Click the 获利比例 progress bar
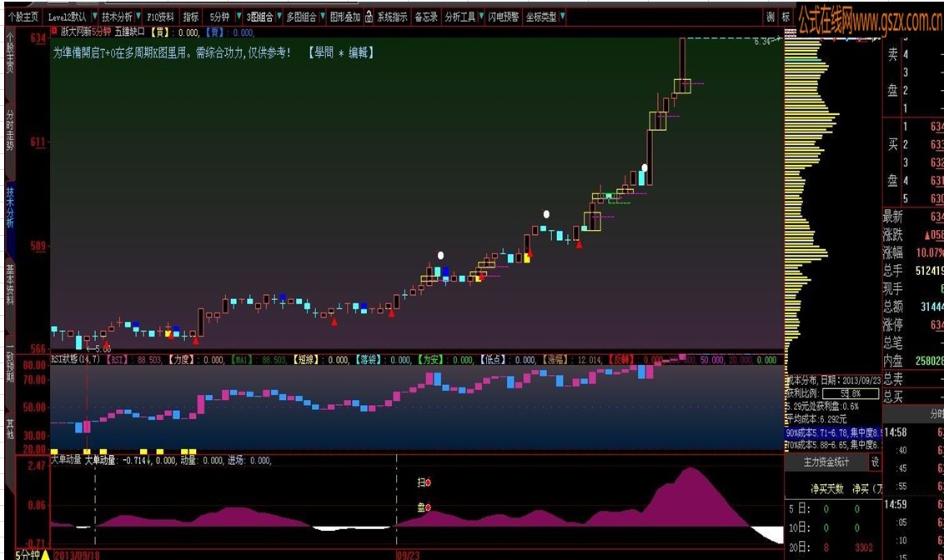This screenshot has height=560, width=944. [x=850, y=393]
